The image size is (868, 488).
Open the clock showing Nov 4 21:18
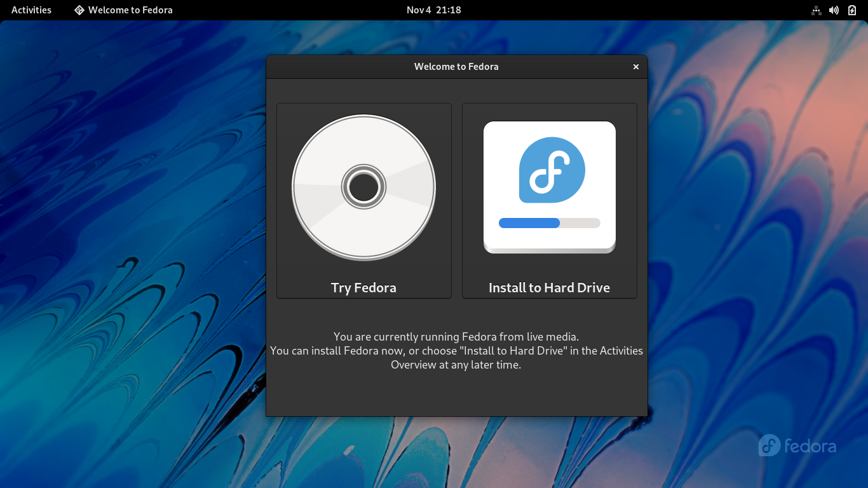tap(434, 10)
